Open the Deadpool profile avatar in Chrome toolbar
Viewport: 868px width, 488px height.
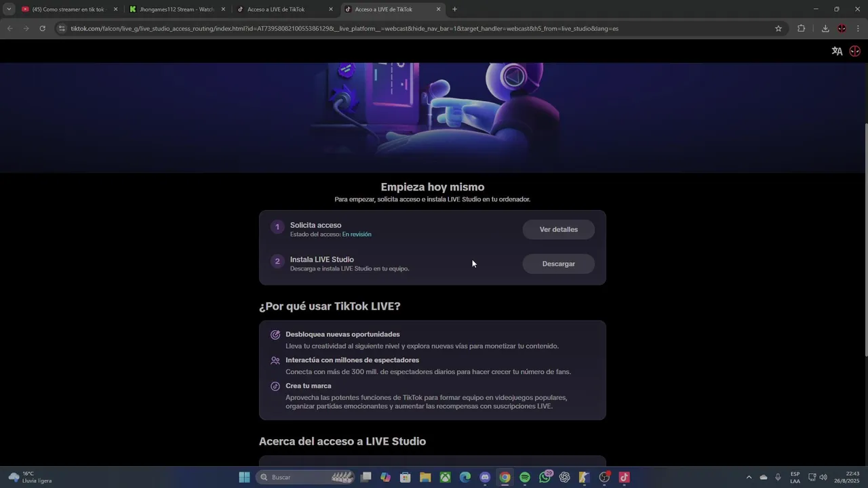pyautogui.click(x=842, y=28)
